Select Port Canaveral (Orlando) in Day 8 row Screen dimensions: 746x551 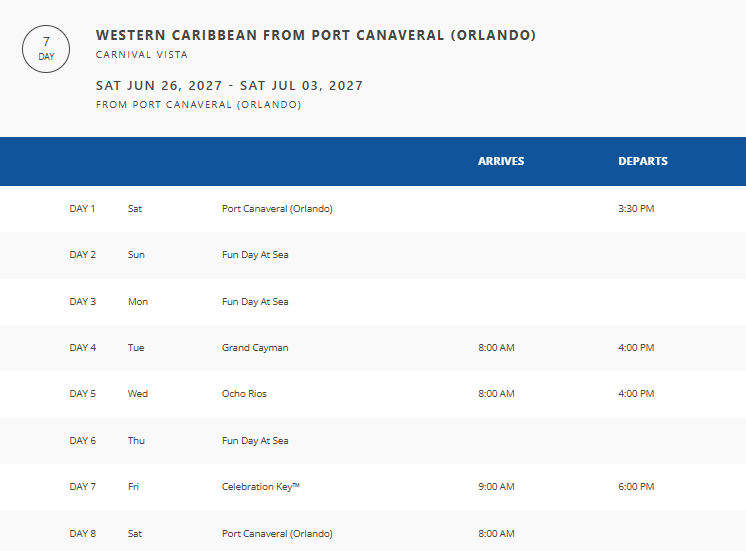[277, 533]
